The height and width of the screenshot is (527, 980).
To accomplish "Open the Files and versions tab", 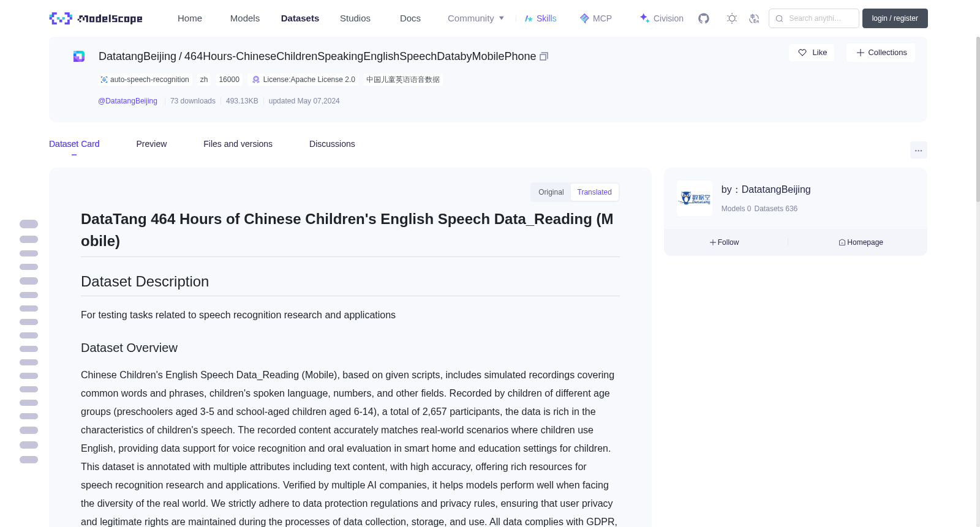I will click(238, 144).
